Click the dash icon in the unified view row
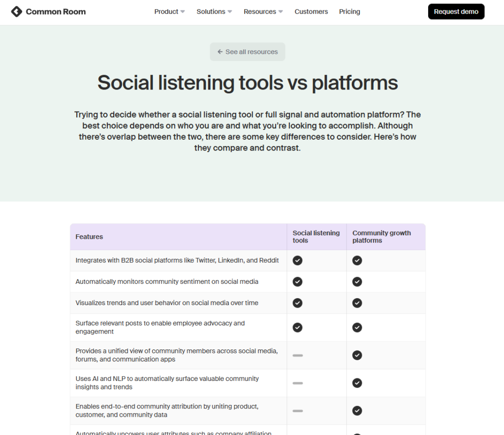Viewport: 504px width, 435px height. point(297,355)
